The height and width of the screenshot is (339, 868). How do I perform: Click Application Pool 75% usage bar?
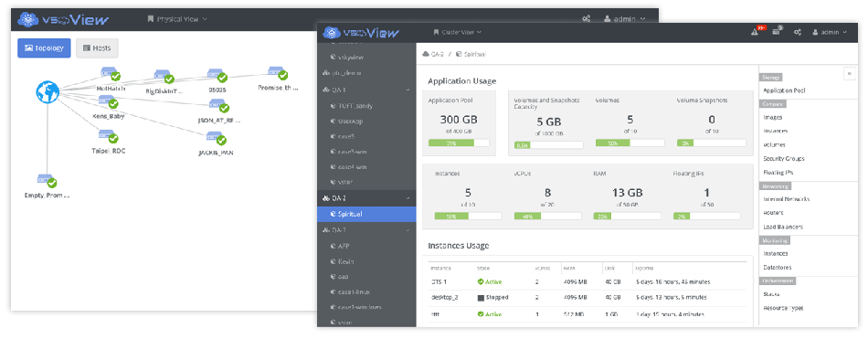[x=459, y=143]
